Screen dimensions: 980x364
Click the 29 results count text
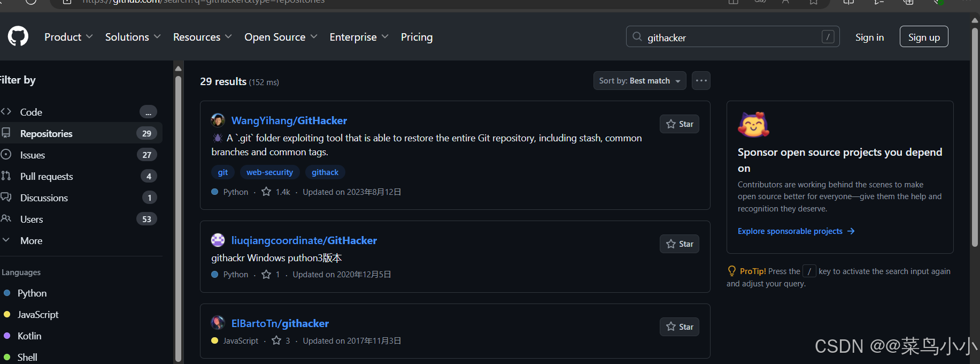[223, 81]
